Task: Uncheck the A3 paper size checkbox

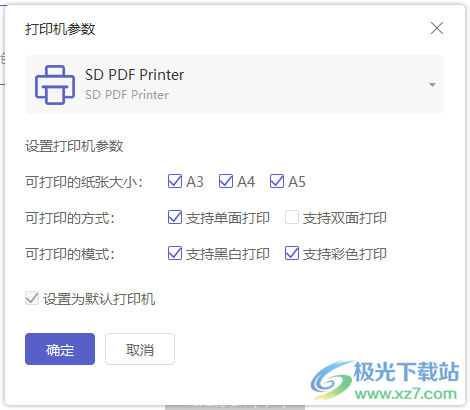Action: click(175, 181)
